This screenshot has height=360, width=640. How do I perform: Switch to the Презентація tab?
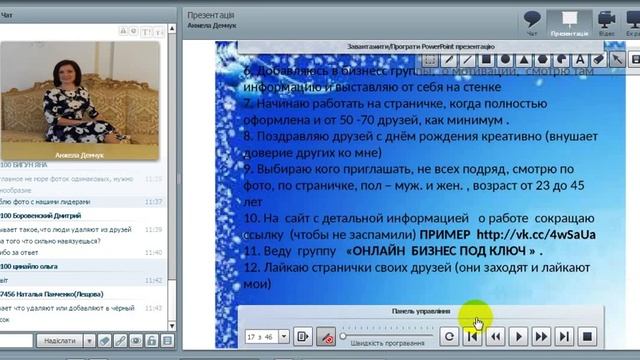(x=569, y=24)
